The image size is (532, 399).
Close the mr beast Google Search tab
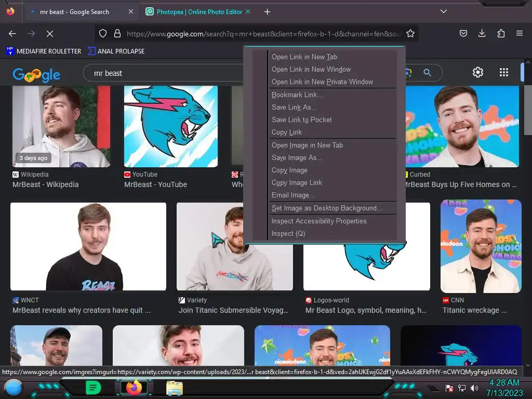131,11
